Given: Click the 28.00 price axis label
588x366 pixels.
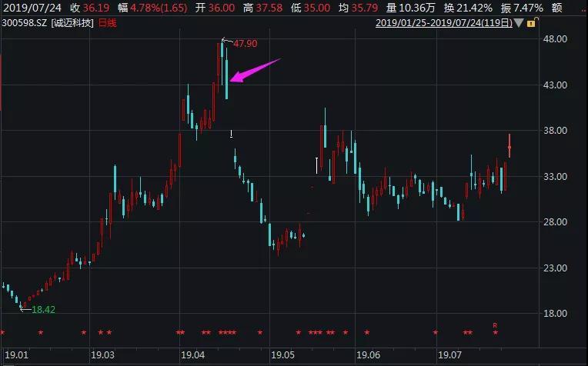Looking at the screenshot, I should tap(556, 222).
